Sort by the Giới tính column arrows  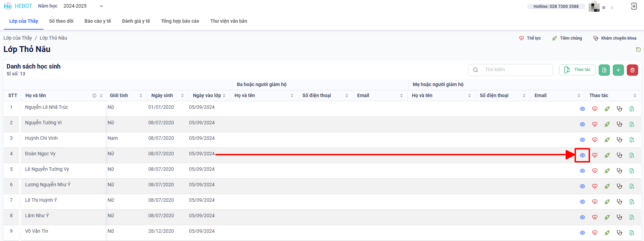(141, 96)
